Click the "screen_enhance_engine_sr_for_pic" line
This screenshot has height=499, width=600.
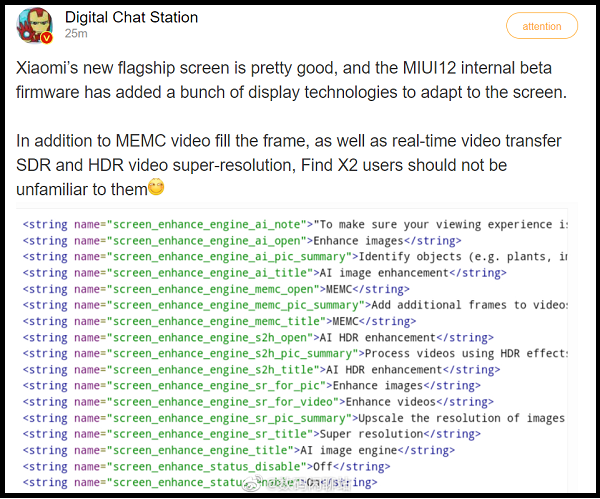click(251, 386)
